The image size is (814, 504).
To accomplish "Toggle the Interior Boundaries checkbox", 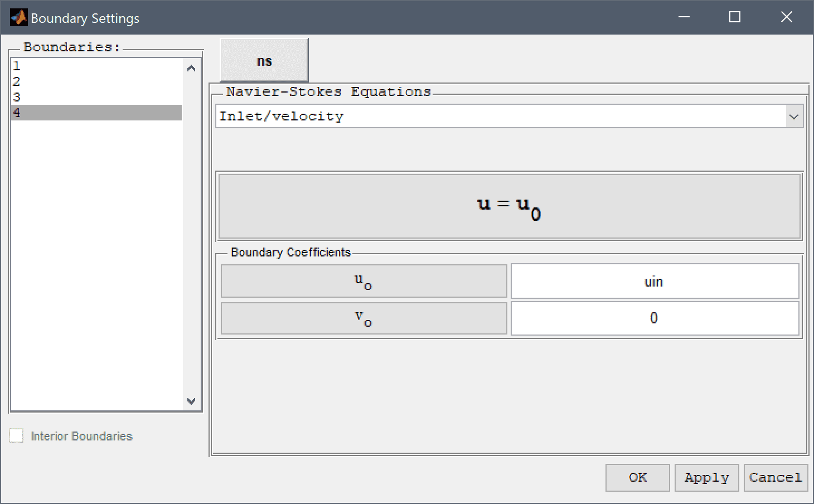I will (x=17, y=436).
